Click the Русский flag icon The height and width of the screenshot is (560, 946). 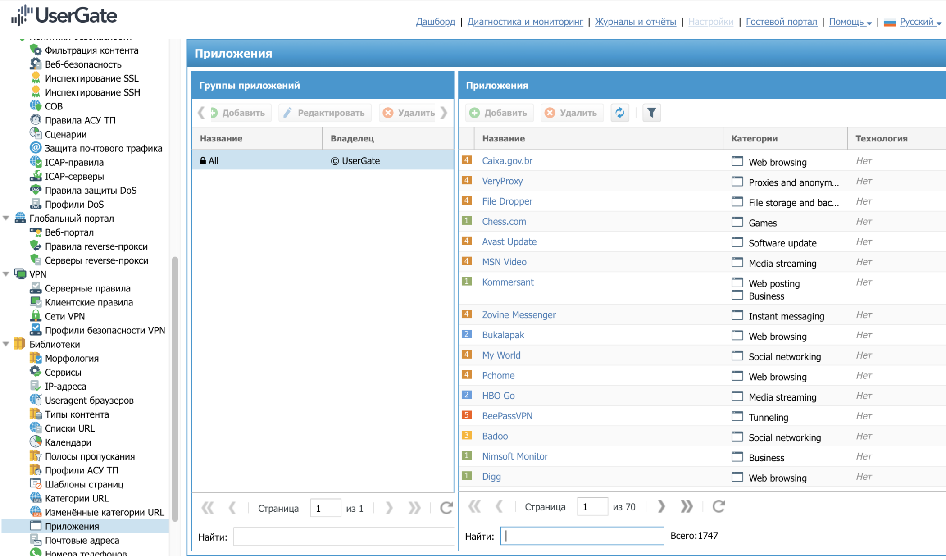click(x=889, y=22)
